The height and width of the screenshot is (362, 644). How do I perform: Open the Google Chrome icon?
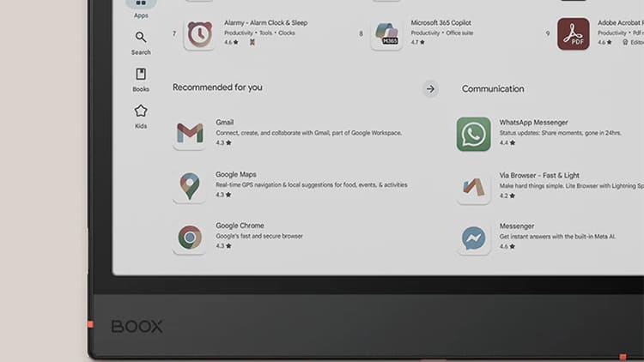(190, 237)
